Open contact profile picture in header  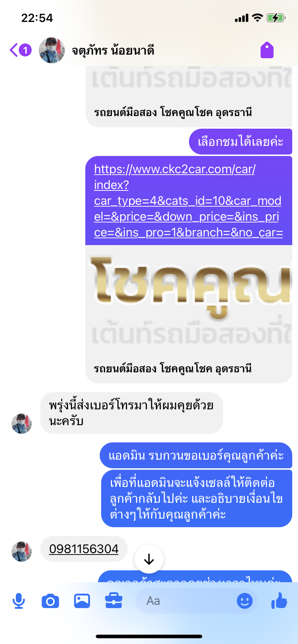(x=52, y=50)
